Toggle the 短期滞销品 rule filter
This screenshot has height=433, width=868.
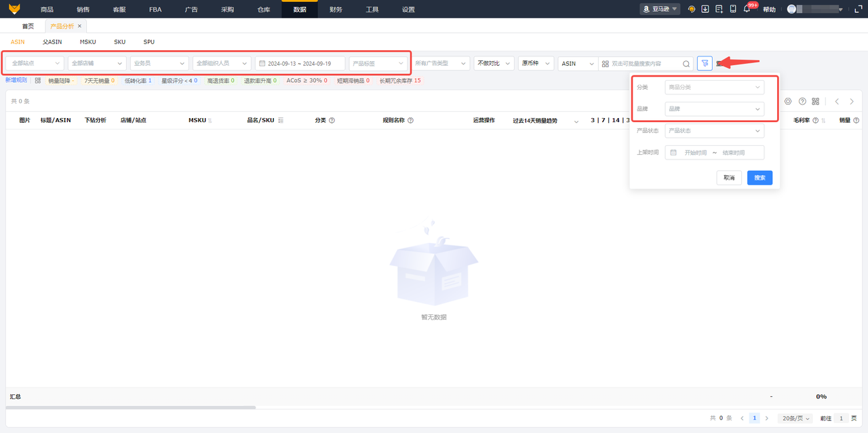353,80
